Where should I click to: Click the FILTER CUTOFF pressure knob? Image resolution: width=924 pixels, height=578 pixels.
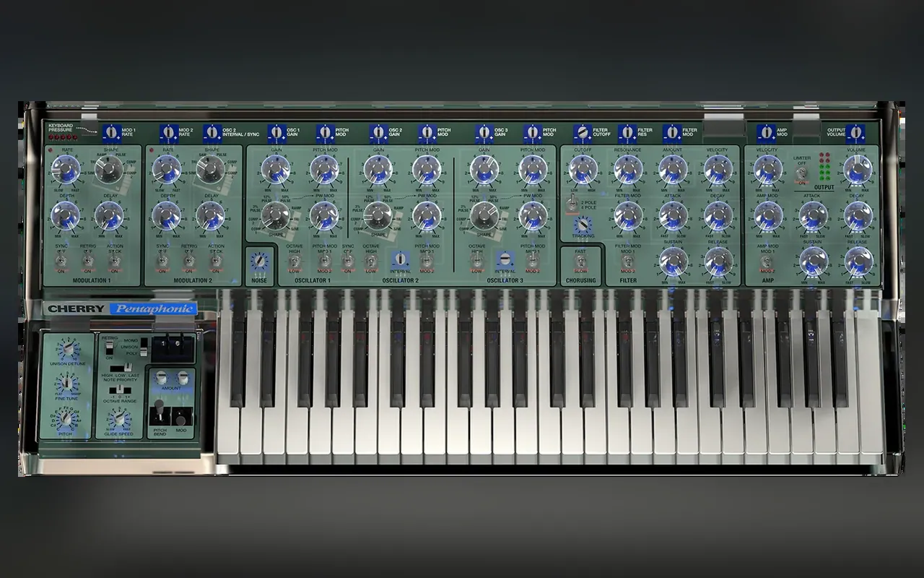coord(582,132)
